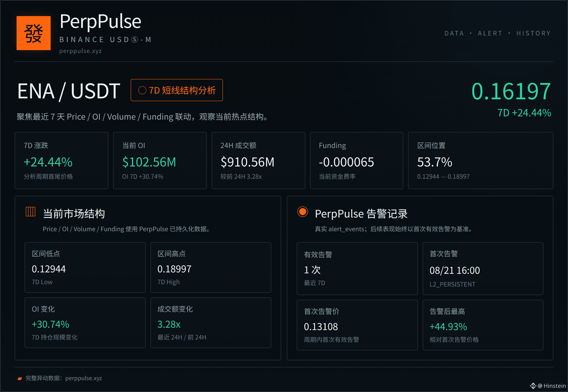Viewport: 568px width, 392px height.
Task: Click the 区间高点 label
Action: [171, 253]
